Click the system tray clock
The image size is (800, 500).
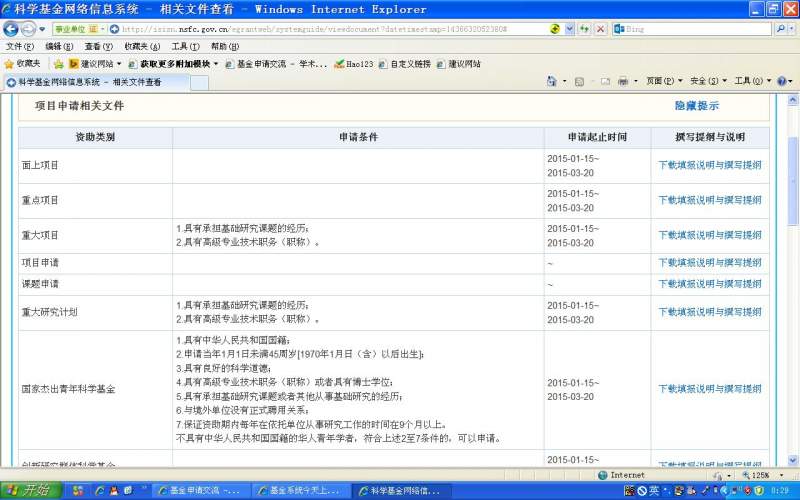point(780,491)
